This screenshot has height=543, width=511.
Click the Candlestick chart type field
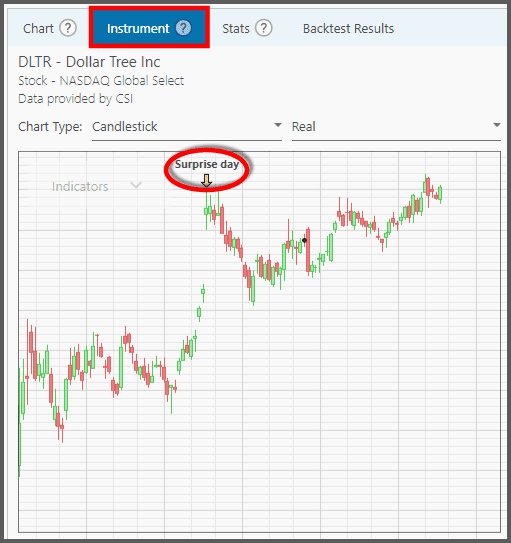pos(187,127)
